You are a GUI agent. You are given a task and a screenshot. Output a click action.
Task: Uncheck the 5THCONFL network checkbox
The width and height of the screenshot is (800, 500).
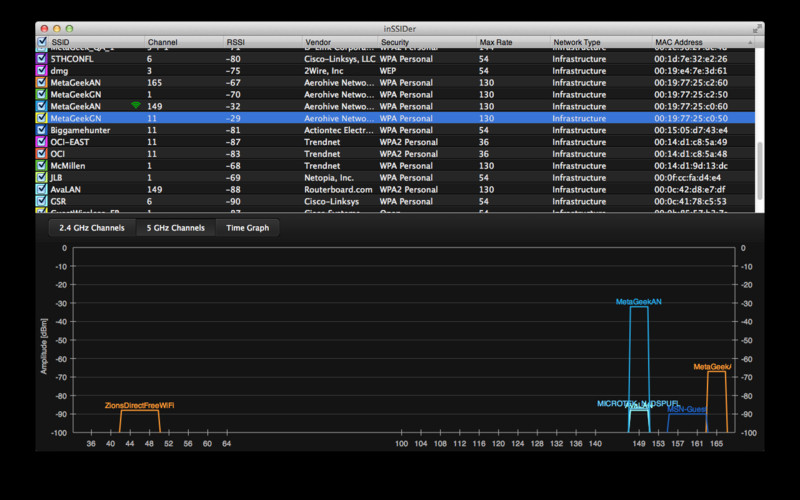point(41,59)
